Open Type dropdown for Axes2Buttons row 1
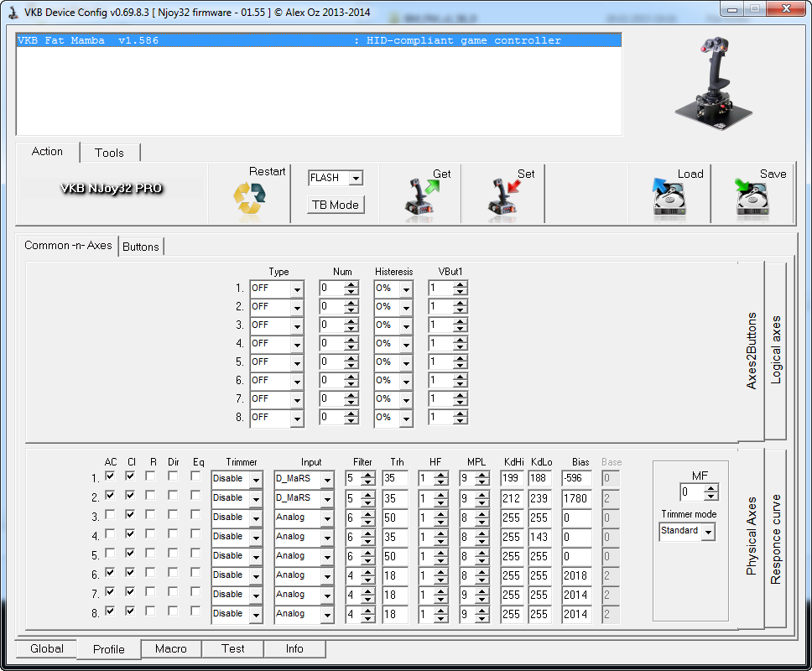The height and width of the screenshot is (671, 812). 297,289
